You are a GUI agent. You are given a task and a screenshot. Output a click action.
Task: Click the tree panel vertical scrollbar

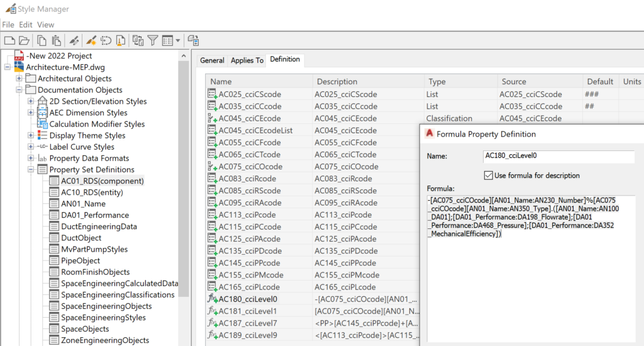[x=184, y=179]
